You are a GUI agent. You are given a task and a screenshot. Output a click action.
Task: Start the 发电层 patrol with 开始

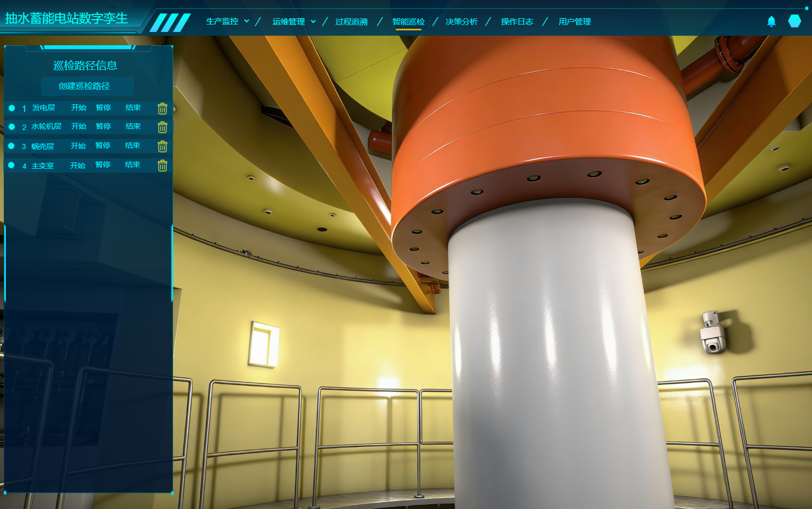[79, 108]
